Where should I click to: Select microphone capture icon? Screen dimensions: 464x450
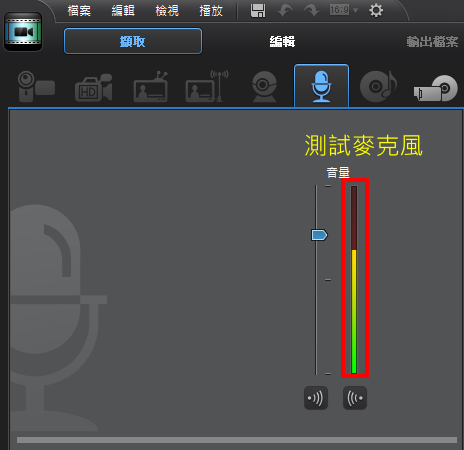point(321,86)
